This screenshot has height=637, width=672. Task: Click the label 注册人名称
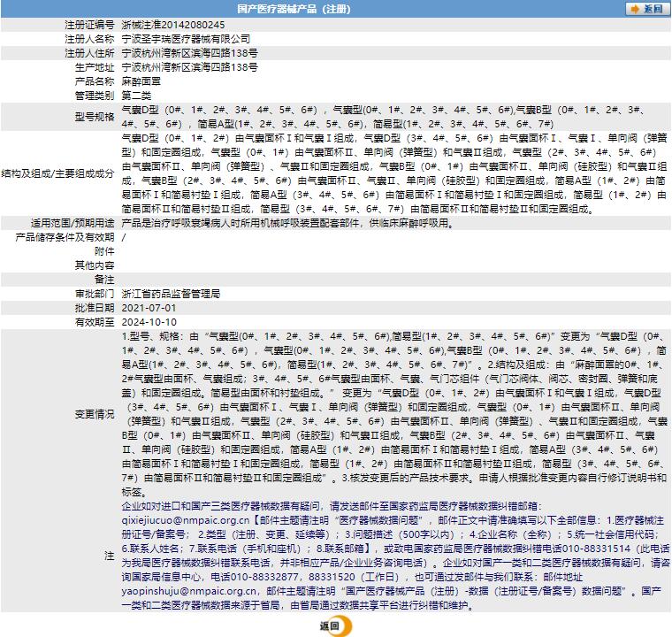tap(89, 39)
